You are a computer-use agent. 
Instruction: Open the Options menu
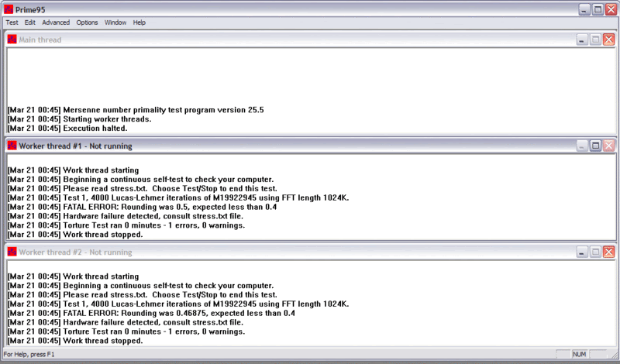click(x=87, y=22)
